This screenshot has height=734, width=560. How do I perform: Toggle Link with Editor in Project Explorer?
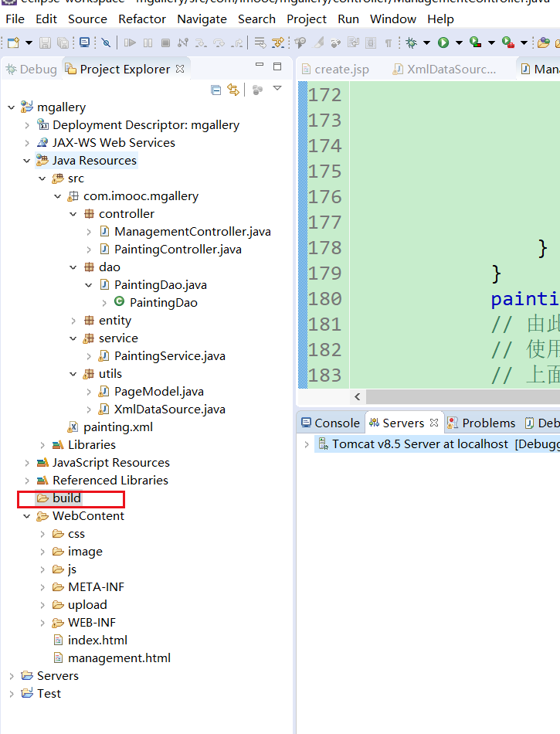coord(233,90)
